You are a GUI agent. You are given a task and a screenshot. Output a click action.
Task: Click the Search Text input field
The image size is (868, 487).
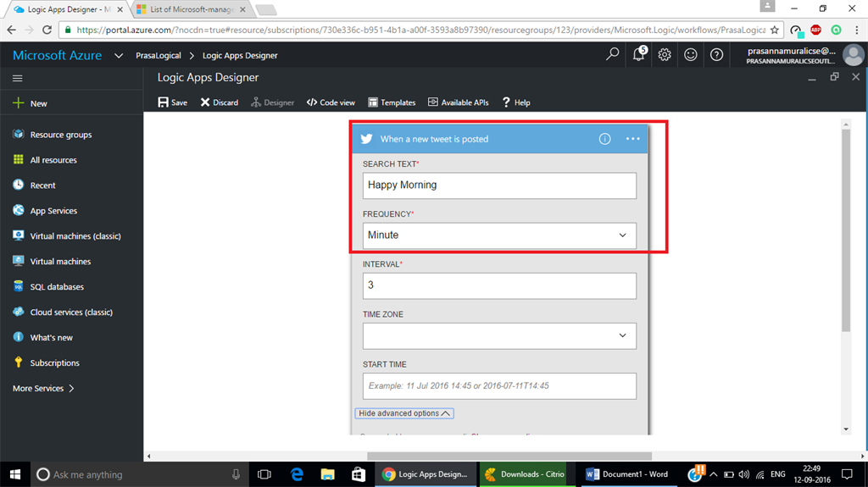coord(499,185)
